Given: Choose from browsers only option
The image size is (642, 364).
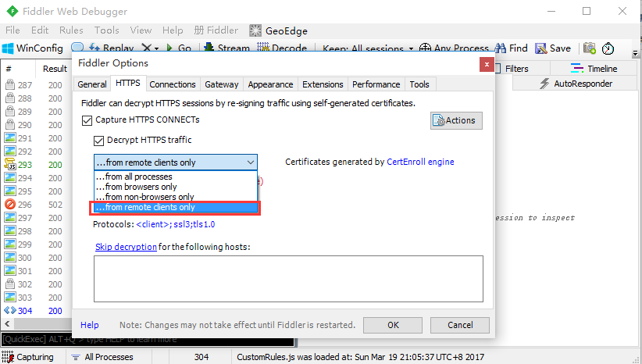Looking at the screenshot, I should tap(176, 187).
